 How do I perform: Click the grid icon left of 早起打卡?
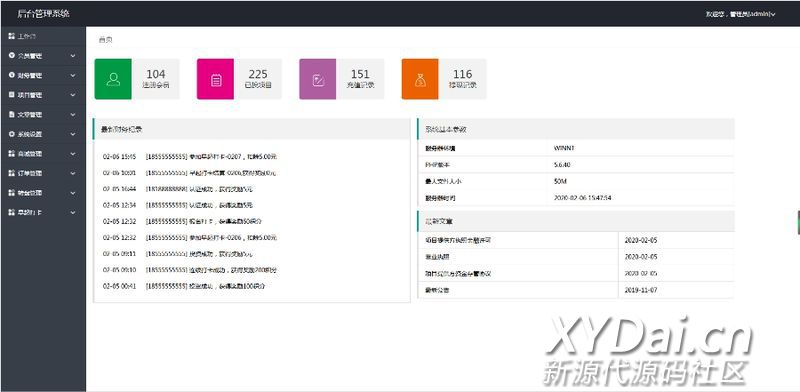pos(12,212)
